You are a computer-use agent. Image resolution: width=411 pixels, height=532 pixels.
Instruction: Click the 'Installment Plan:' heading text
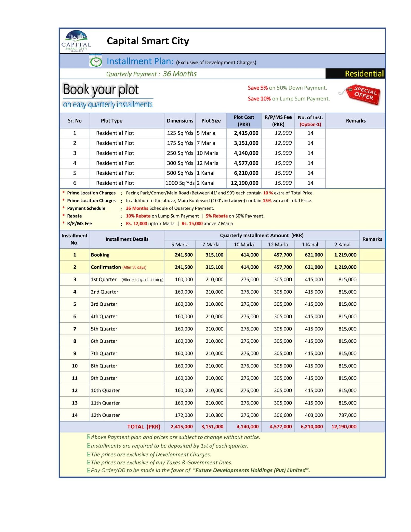pos(140,61)
